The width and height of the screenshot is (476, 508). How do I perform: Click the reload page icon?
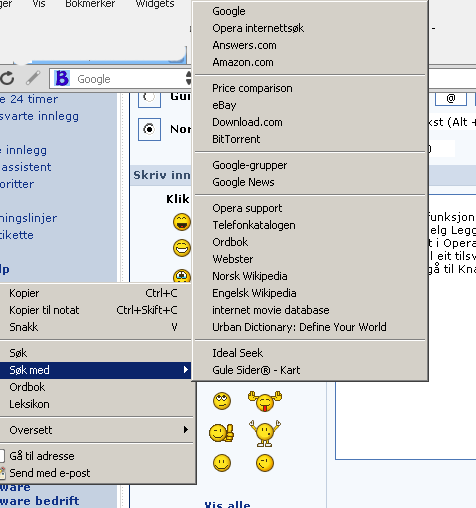click(7, 78)
